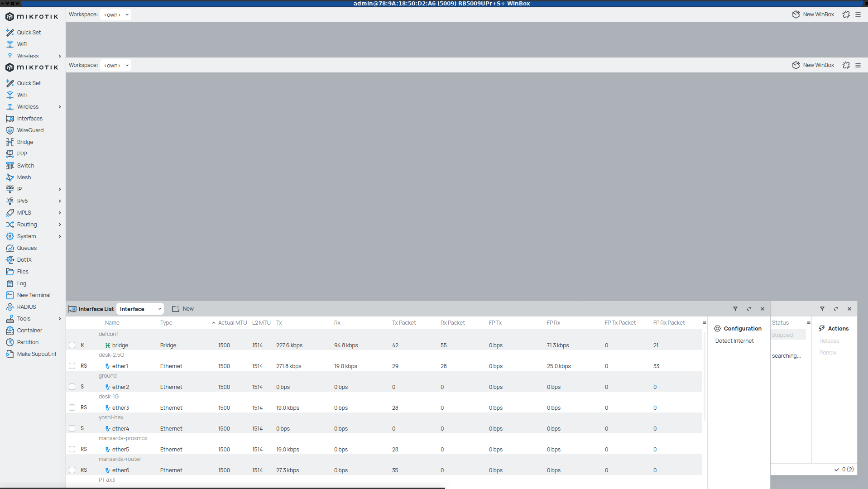Viewport: 868px width, 489px height.
Task: Select the bridge row checkbox
Action: click(x=72, y=345)
